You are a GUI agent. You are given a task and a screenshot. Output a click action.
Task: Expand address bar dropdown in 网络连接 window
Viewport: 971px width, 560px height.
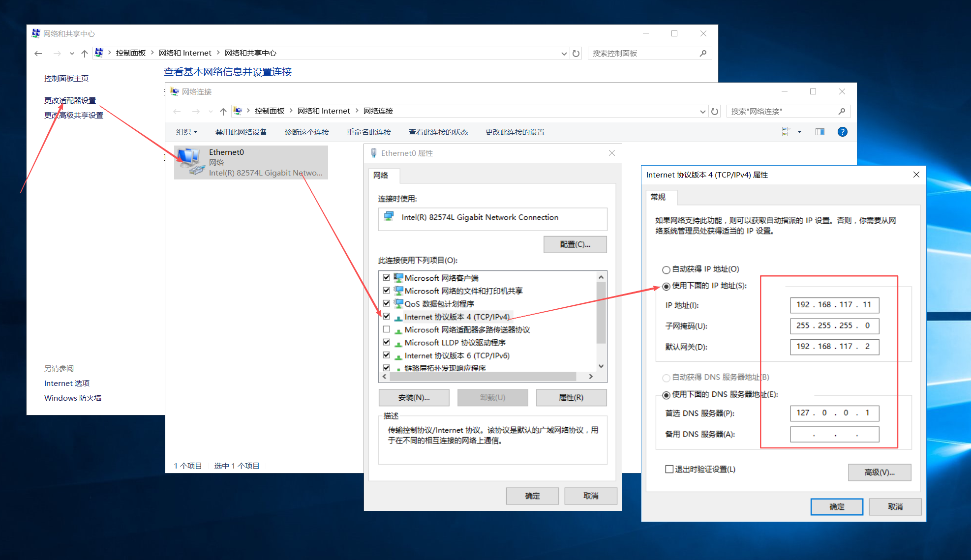(702, 112)
